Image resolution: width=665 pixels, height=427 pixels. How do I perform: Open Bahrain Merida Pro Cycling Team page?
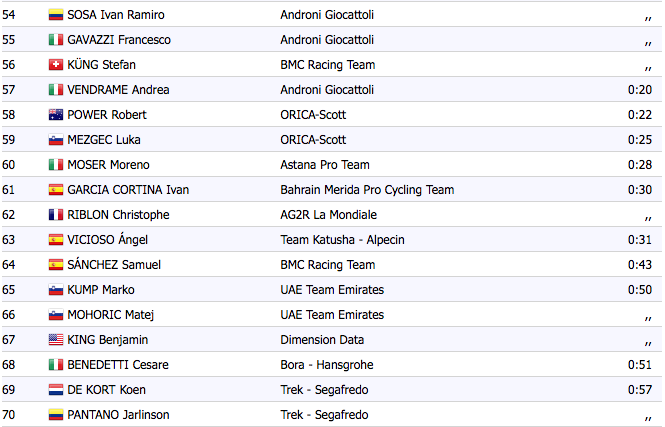point(367,190)
